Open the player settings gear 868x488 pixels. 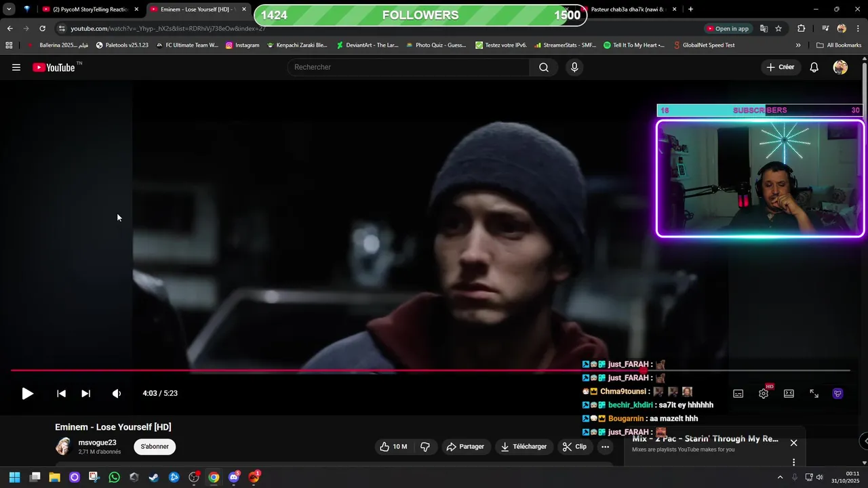(764, 393)
